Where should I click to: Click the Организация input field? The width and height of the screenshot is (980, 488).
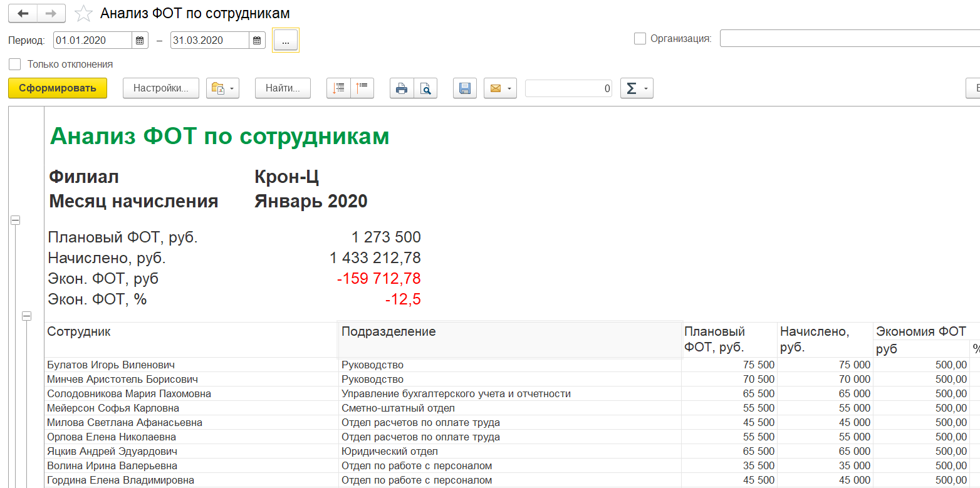click(850, 39)
